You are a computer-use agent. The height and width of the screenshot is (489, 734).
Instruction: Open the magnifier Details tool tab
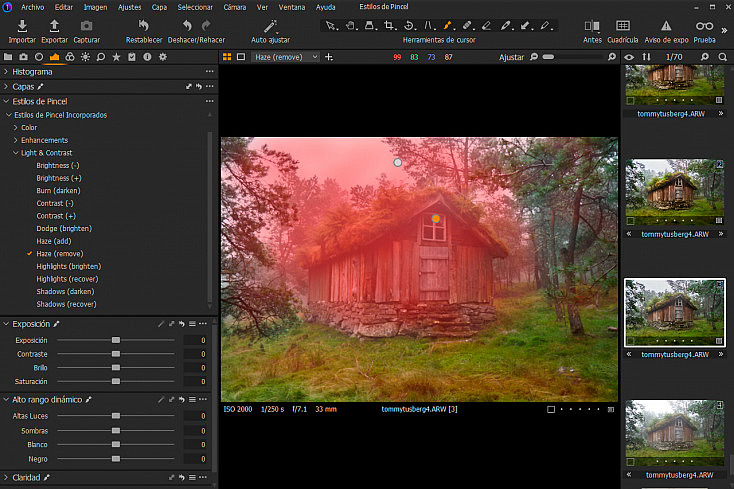(x=101, y=57)
